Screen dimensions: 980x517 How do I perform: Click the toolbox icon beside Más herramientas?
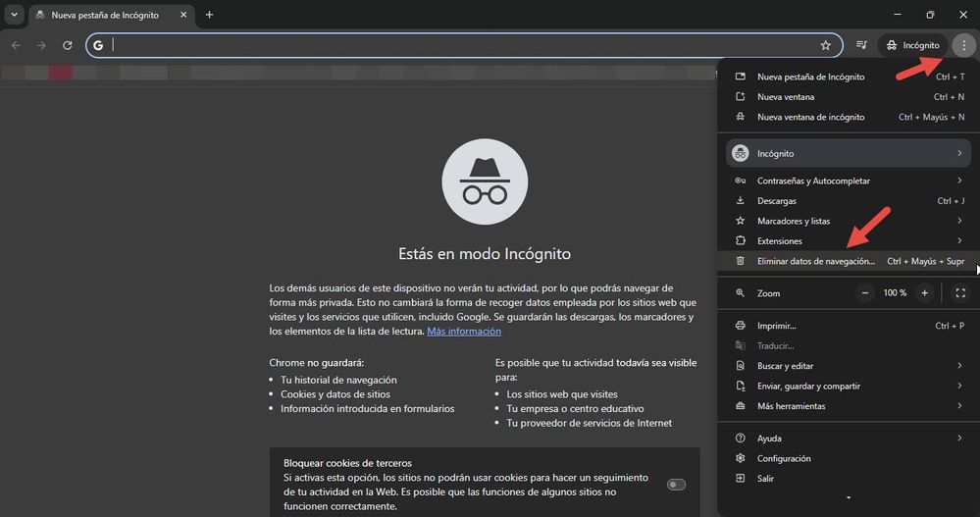740,405
